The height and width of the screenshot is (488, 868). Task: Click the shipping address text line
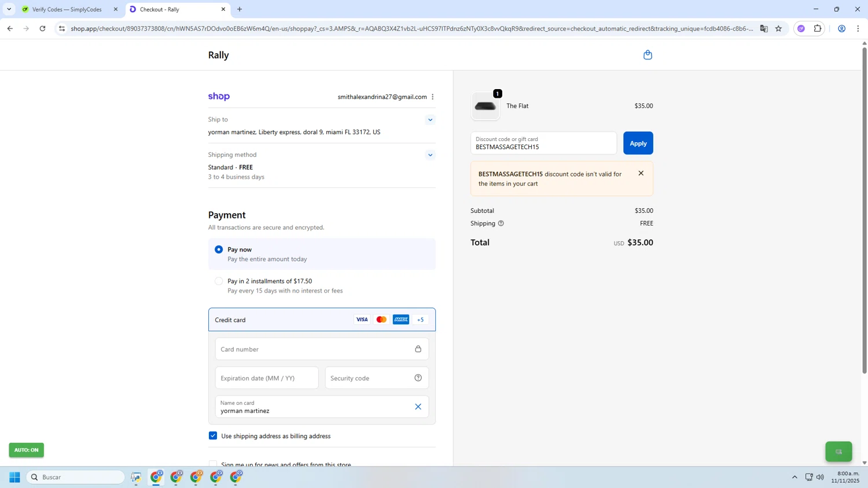click(294, 132)
